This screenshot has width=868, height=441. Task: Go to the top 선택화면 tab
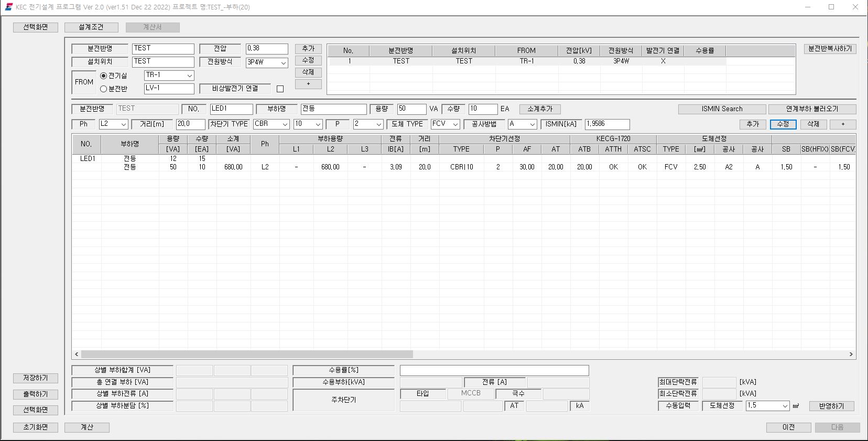click(36, 27)
